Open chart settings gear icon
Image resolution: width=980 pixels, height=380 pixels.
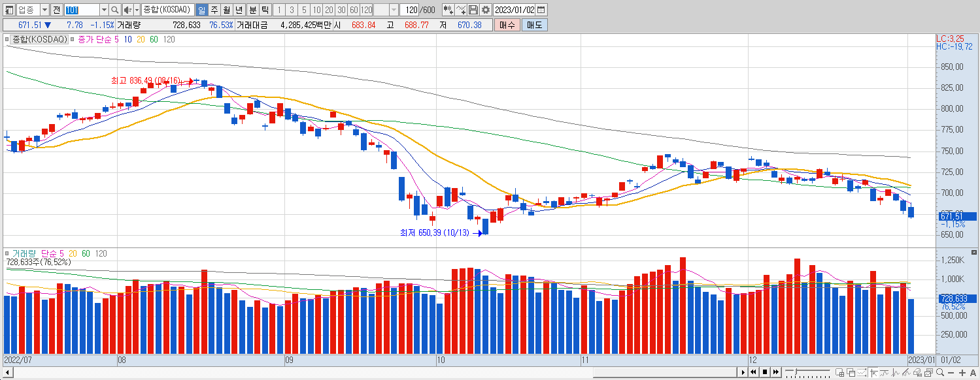click(486, 10)
